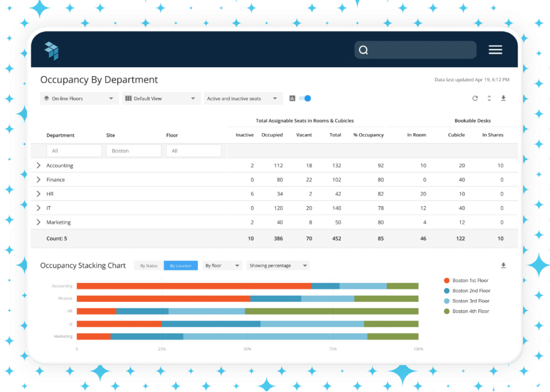
Task: Download the Occupancy By Department table
Action: point(503,98)
